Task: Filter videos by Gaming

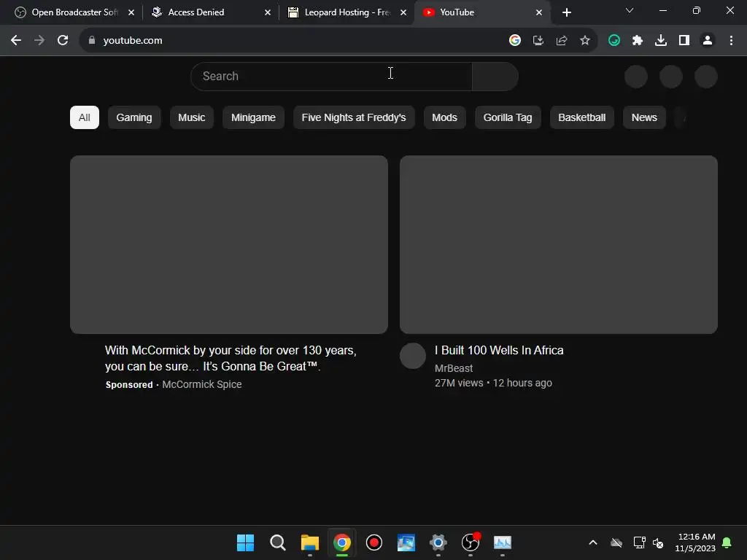Action: (x=134, y=117)
